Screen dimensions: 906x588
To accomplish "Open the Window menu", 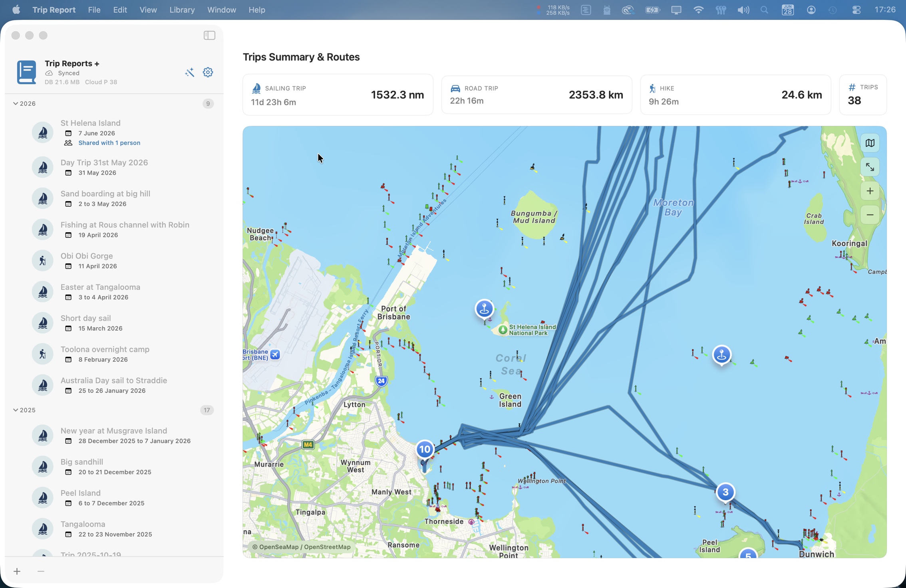I will (222, 10).
